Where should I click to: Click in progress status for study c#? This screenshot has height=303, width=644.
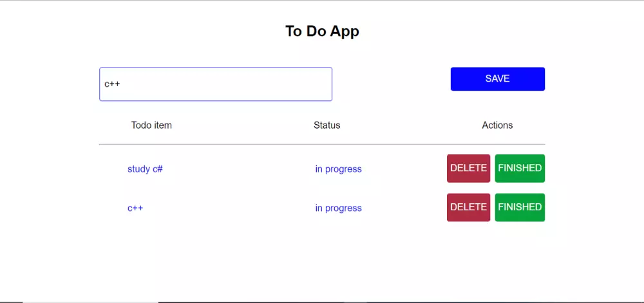(x=338, y=169)
